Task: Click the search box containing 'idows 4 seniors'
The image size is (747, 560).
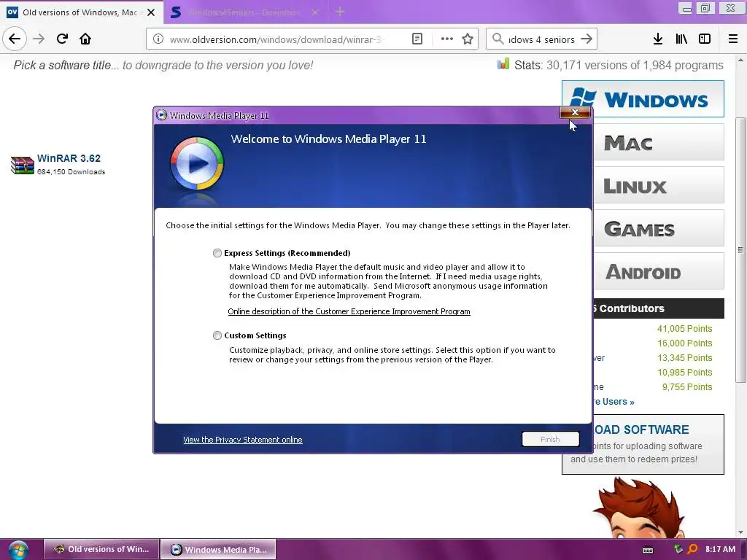Action: click(x=541, y=39)
